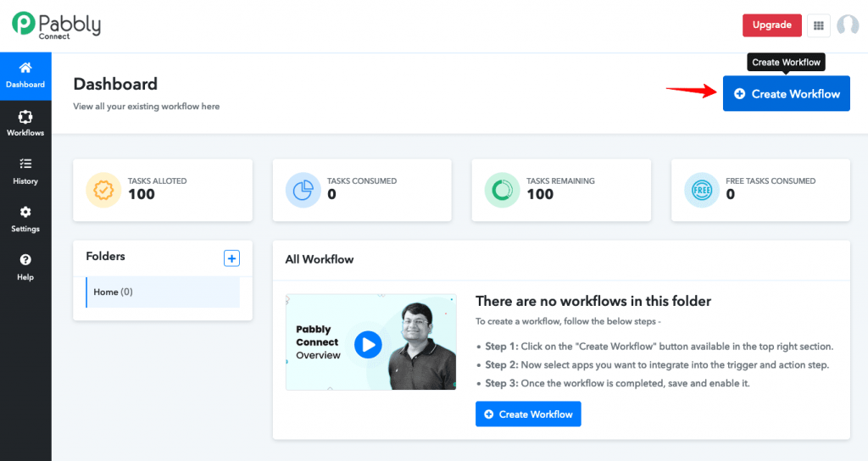868x461 pixels.
Task: Click the All Workflow heading
Action: click(320, 259)
